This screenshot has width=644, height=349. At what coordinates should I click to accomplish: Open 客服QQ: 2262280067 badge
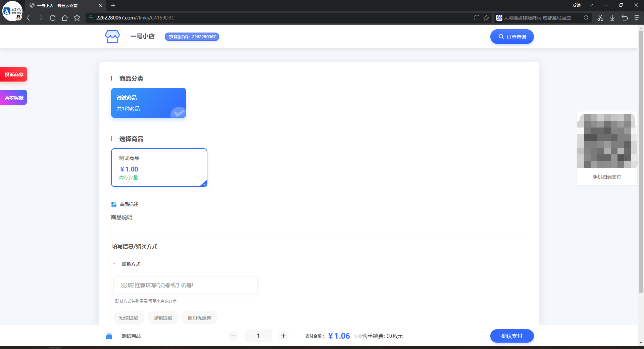click(x=192, y=37)
